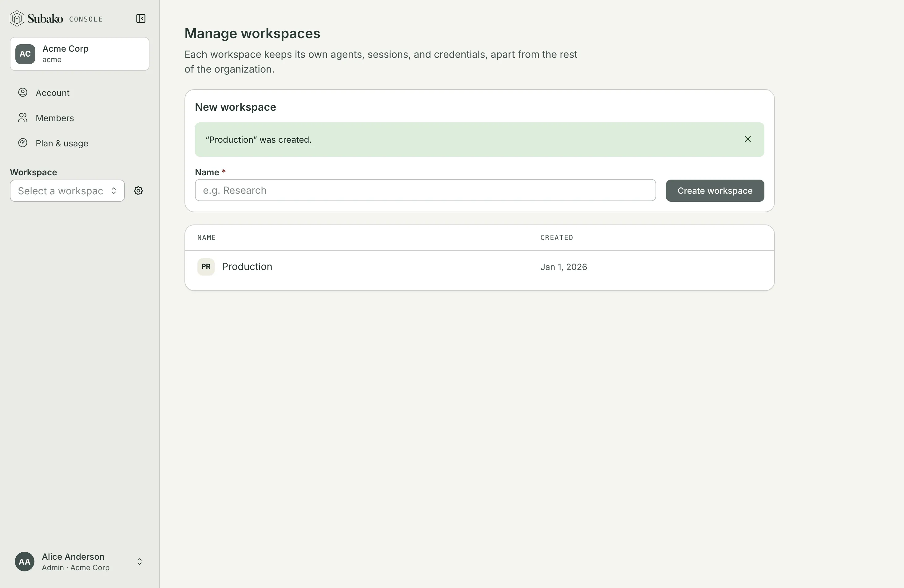This screenshot has height=588, width=904.
Task: Click the Jan 1, 2026 created date
Action: 564,267
